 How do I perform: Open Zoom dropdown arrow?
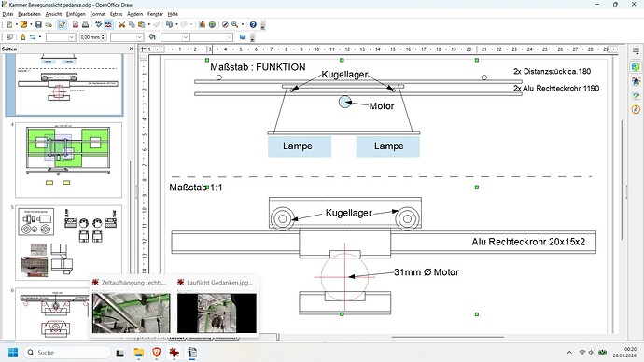[243, 24]
